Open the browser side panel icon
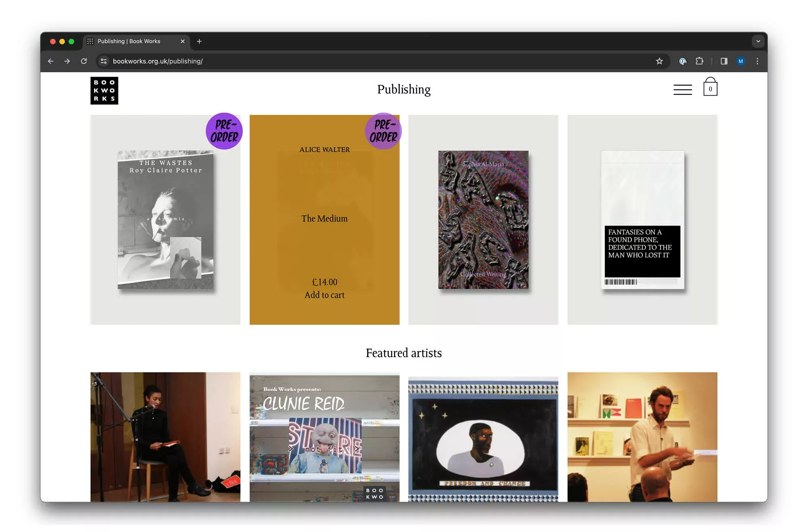Image resolution: width=808 pixels, height=532 pixels. 724,61
